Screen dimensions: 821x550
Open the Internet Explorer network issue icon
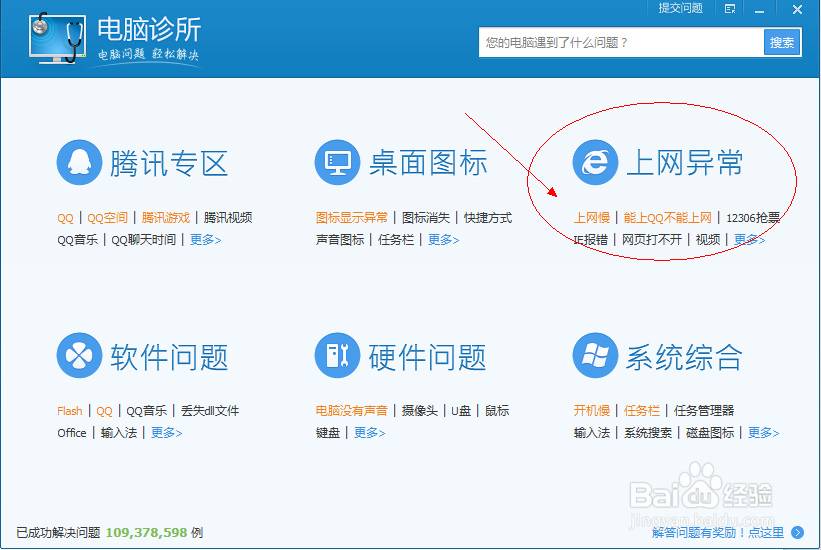595,162
